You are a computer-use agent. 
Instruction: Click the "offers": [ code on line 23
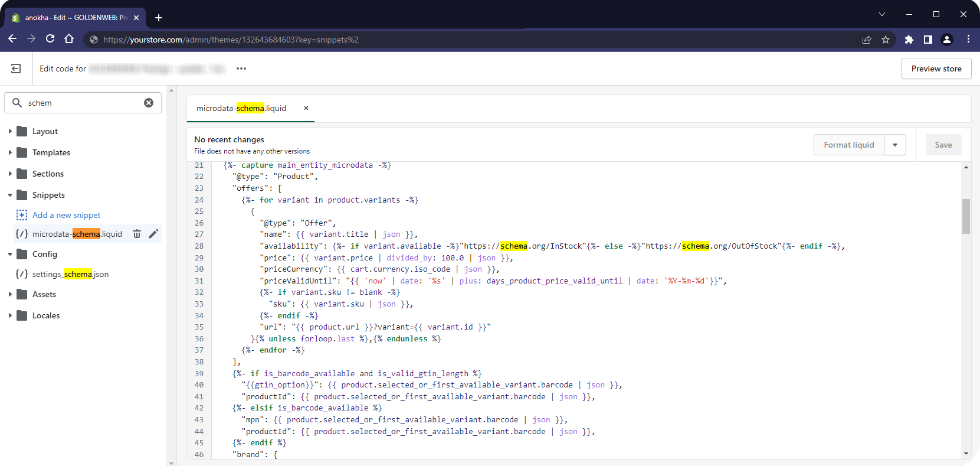click(257, 188)
